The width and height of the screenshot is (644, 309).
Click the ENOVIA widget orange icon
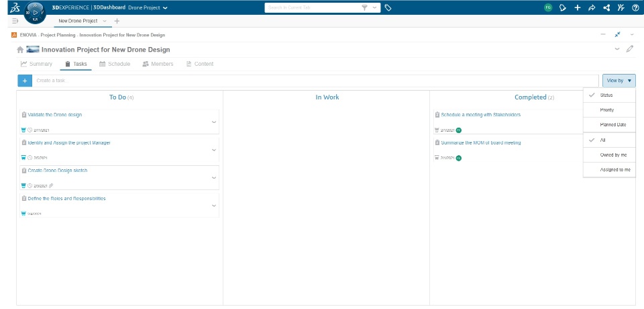(x=14, y=35)
